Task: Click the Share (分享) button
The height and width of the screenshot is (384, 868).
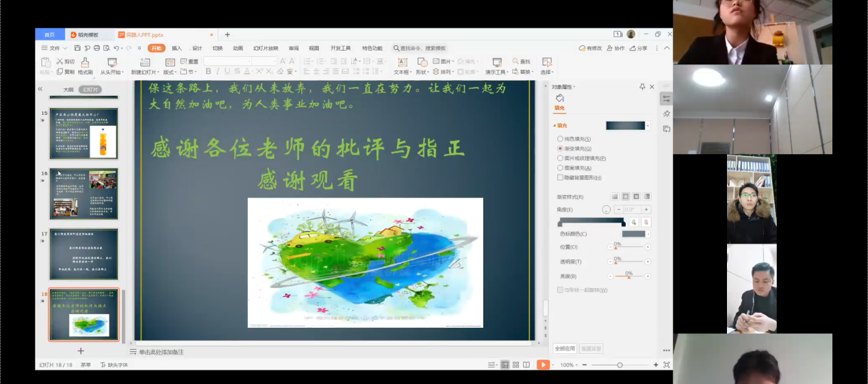Action: click(638, 48)
